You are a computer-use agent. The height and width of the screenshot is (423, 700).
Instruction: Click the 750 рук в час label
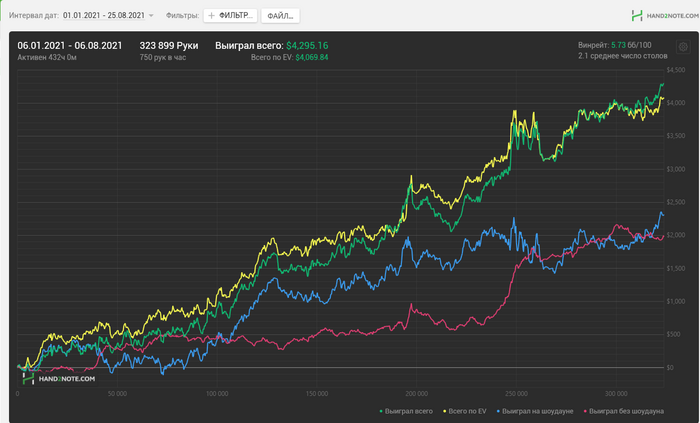coord(163,58)
